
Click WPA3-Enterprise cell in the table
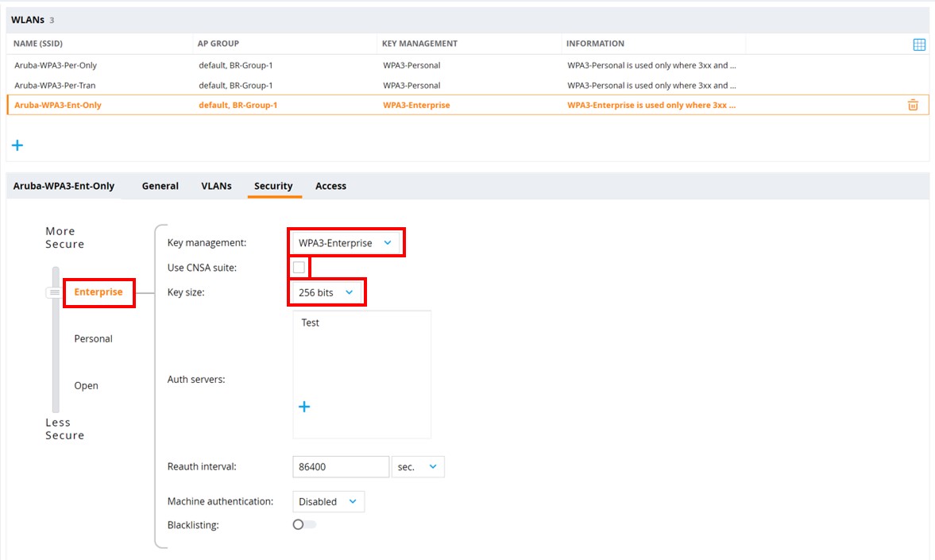coord(416,105)
